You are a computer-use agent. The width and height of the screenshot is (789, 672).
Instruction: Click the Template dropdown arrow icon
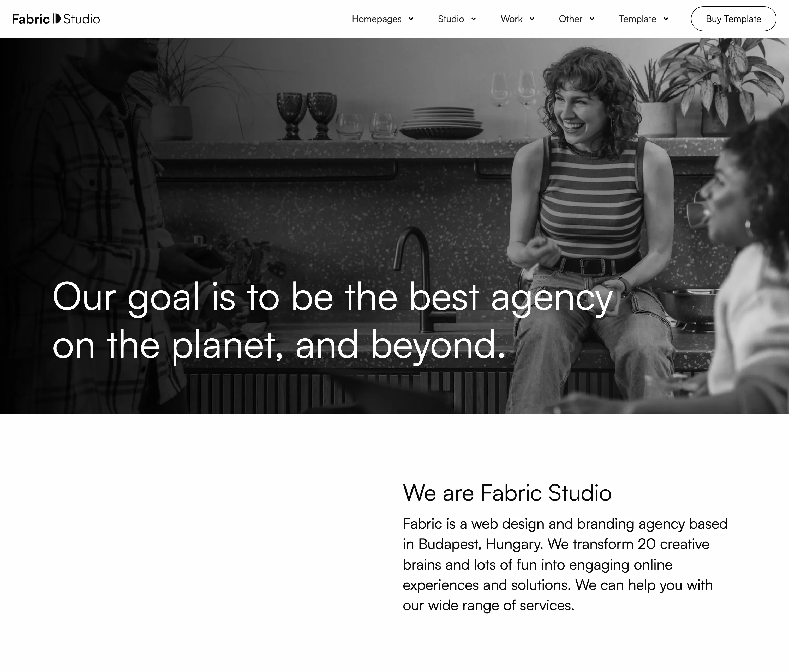tap(666, 19)
